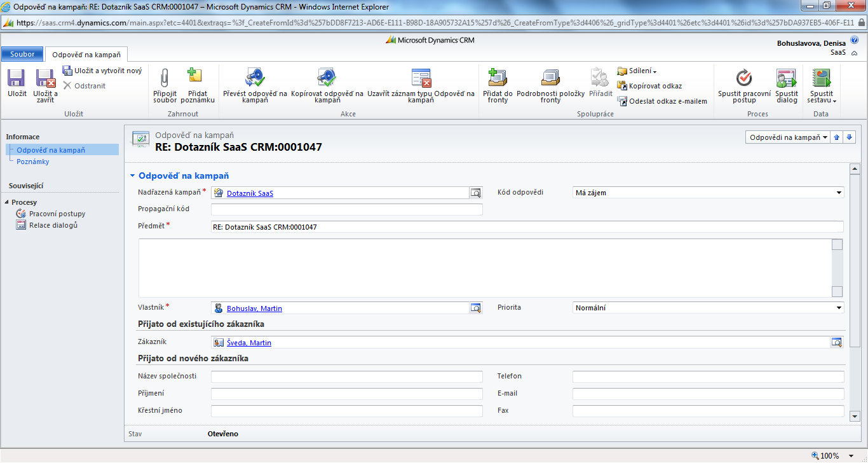Click the Uložit save icon
Screen dimensions: 868x463
pos(17,78)
